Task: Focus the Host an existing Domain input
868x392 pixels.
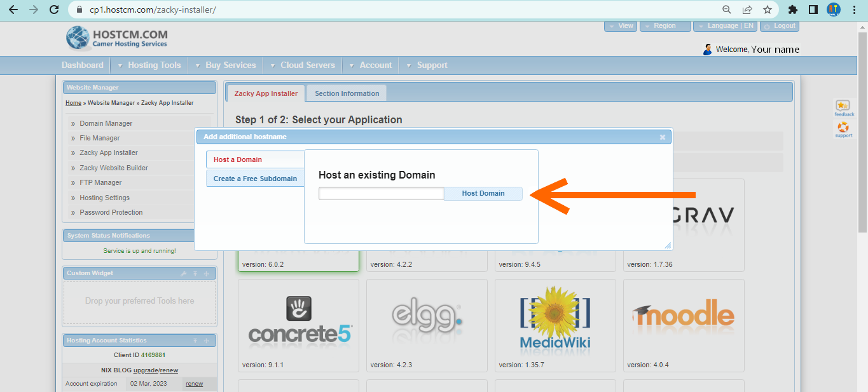Action: (x=381, y=193)
